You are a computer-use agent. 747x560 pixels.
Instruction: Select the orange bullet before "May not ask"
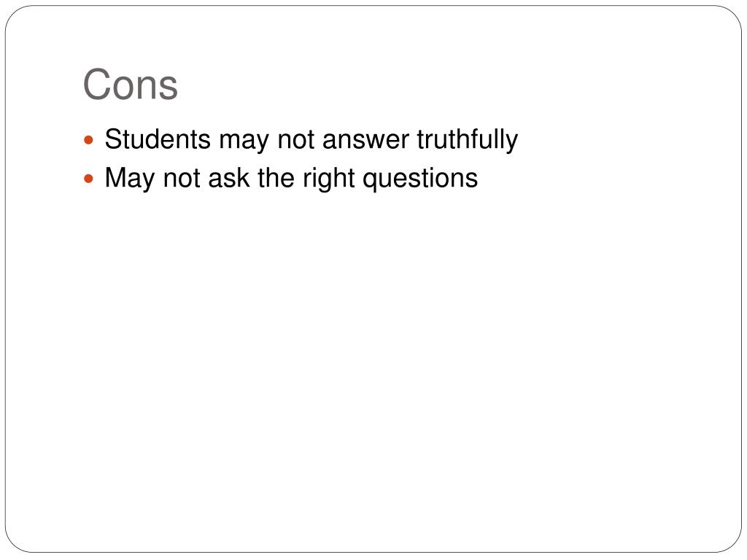(x=88, y=179)
